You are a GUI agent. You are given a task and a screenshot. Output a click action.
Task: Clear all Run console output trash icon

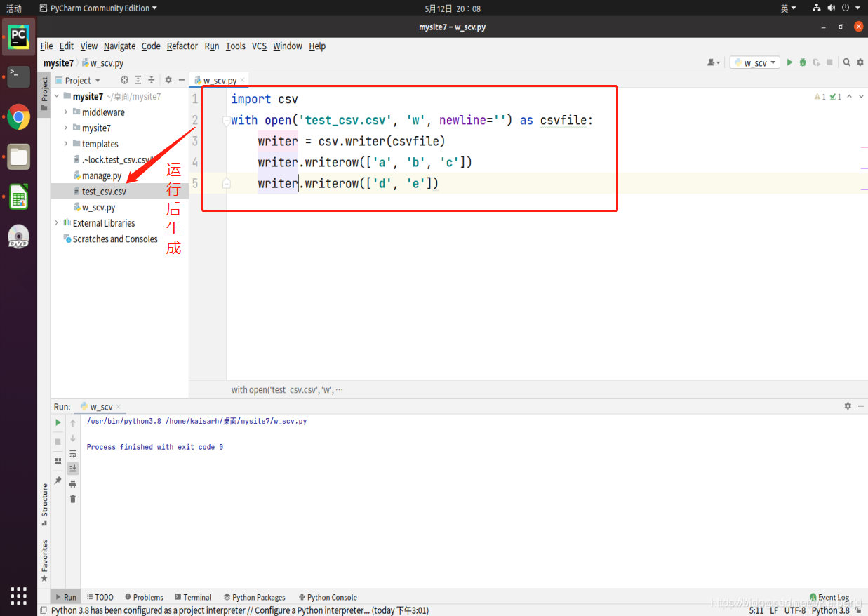[x=73, y=499]
